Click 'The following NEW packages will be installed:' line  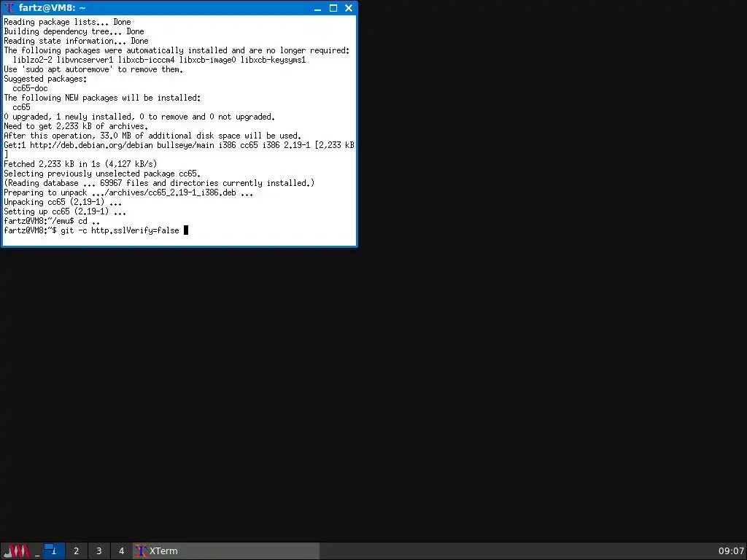click(102, 98)
